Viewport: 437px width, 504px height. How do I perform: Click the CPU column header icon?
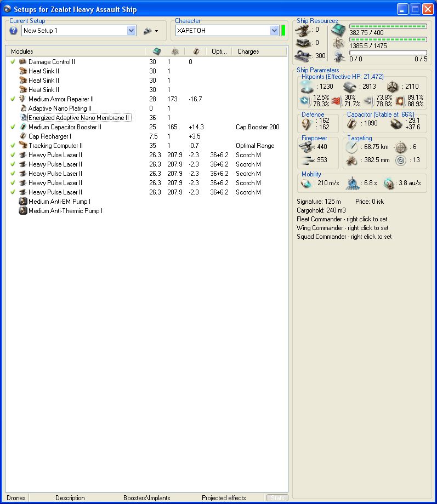point(157,51)
